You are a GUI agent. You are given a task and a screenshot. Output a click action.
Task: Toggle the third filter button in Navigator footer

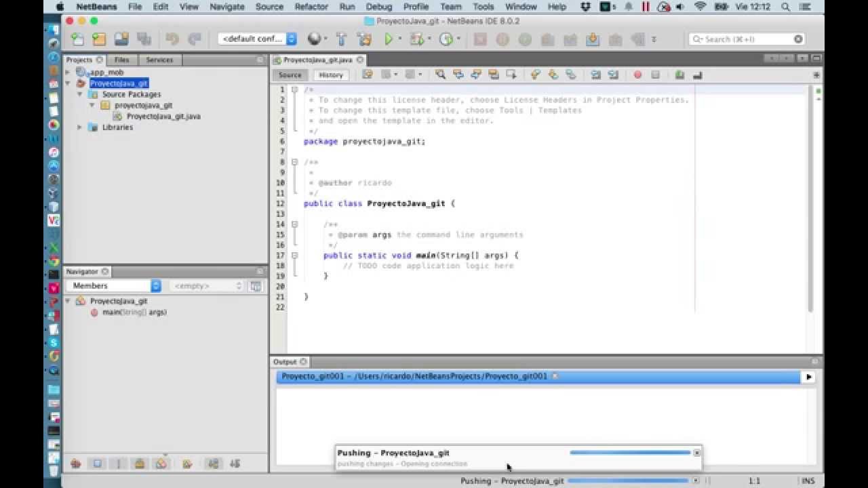[118, 464]
